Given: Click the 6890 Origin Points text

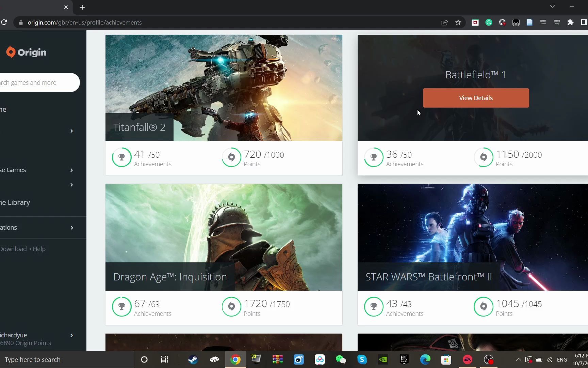Looking at the screenshot, I should coord(26,343).
